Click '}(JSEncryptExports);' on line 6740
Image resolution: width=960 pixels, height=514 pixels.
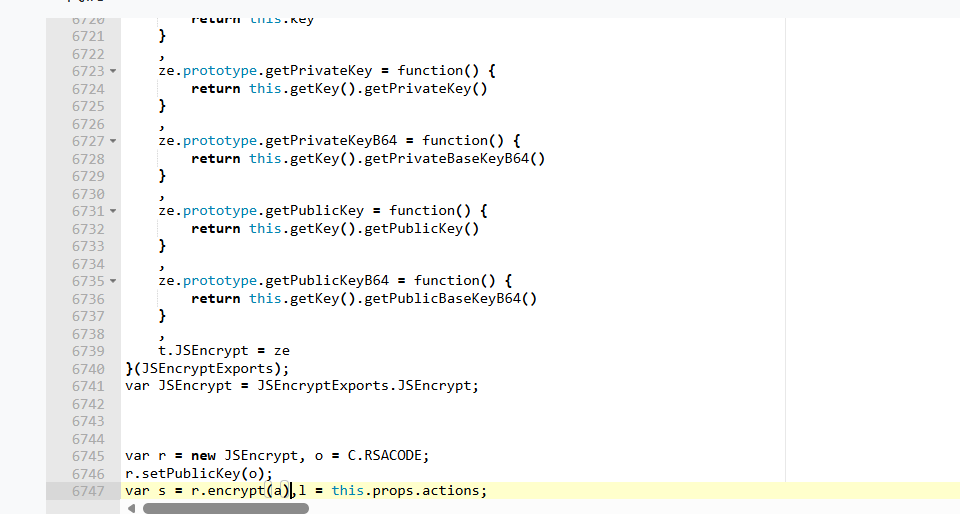pyautogui.click(x=207, y=368)
